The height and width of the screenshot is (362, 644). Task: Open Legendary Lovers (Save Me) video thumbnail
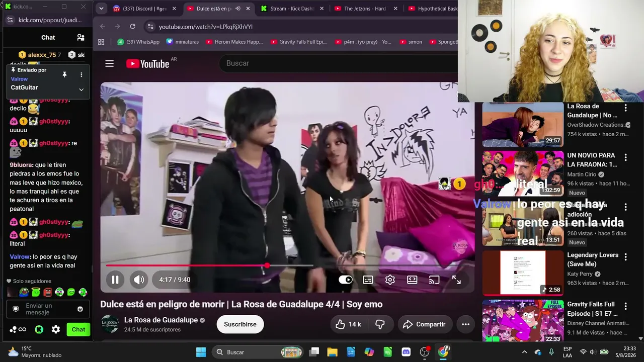click(x=523, y=273)
